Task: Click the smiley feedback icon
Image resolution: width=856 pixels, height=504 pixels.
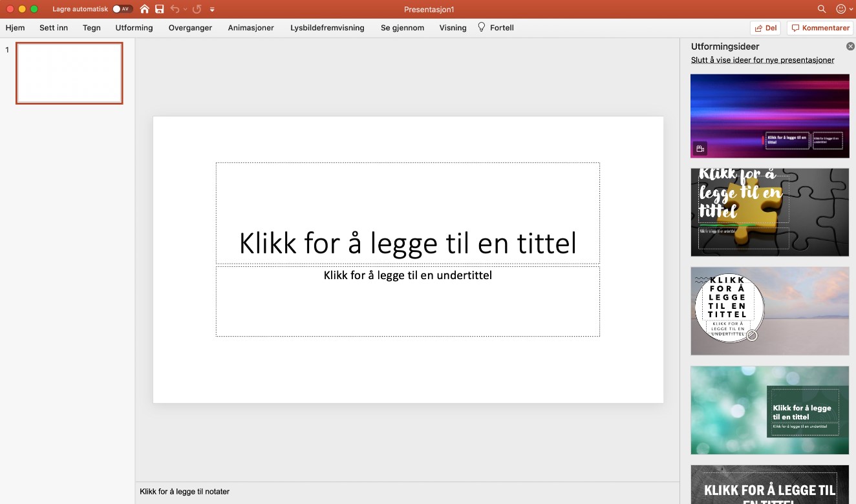Action: pos(841,9)
